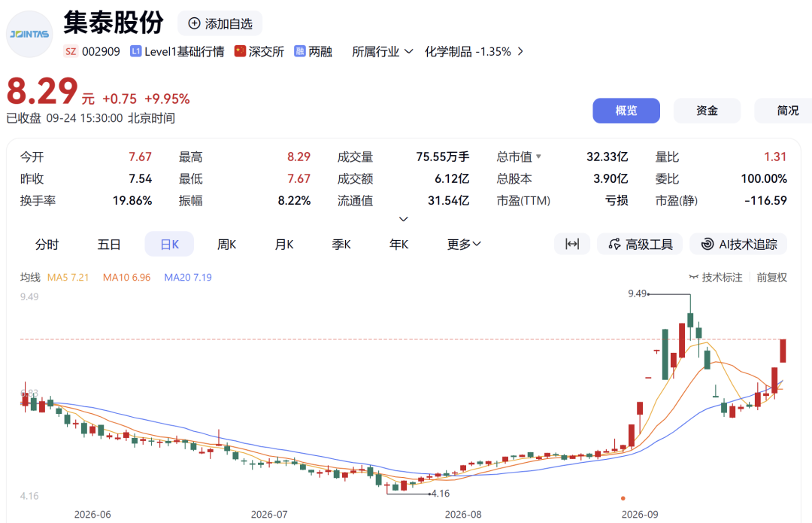This screenshot has height=523, width=812.
Task: Click the latest red candlestick on chart
Action: pos(783,351)
